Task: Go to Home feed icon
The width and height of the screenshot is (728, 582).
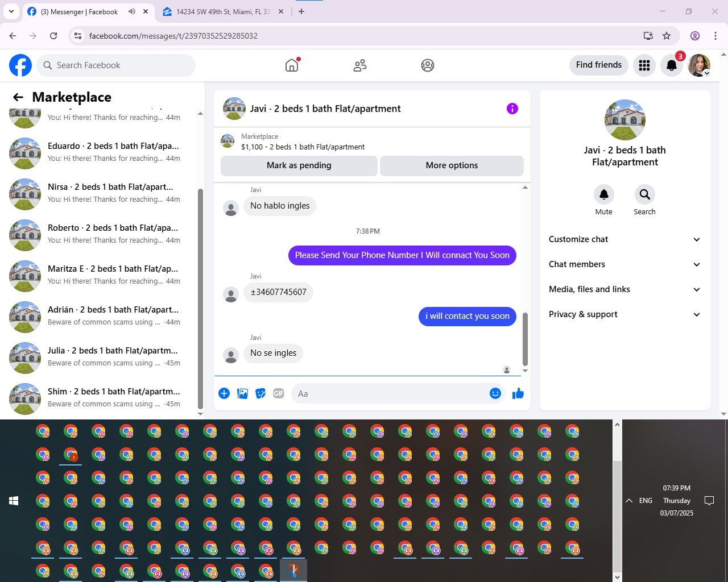Action: [x=292, y=65]
